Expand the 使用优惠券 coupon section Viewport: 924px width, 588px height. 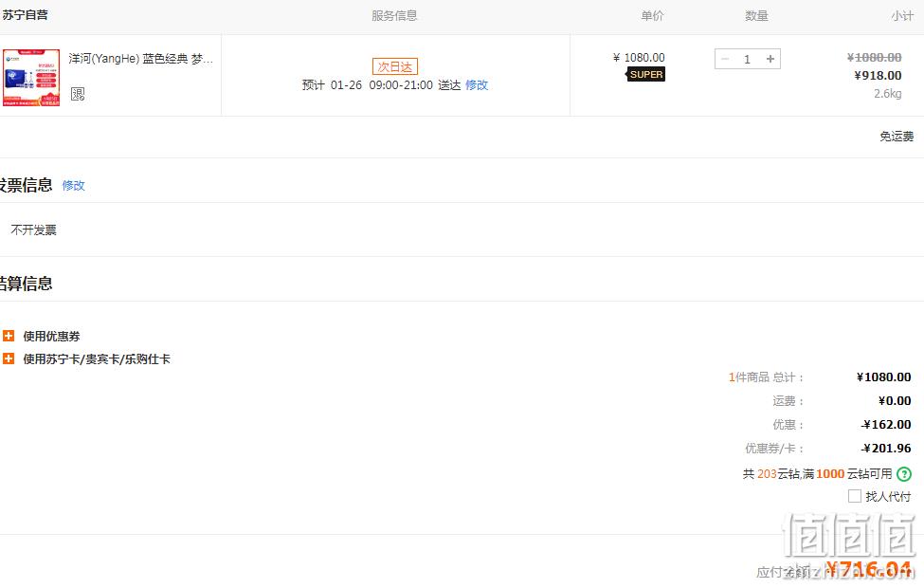click(9, 336)
